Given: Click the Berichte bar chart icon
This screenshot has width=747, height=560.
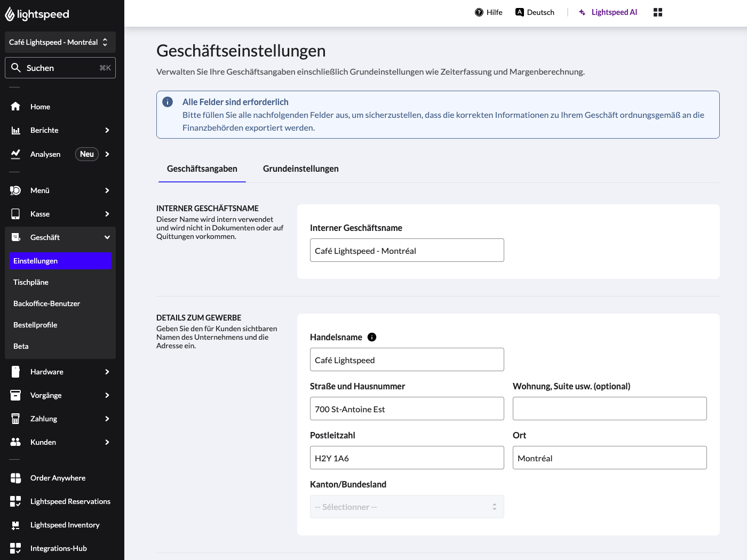Looking at the screenshot, I should click(x=15, y=130).
